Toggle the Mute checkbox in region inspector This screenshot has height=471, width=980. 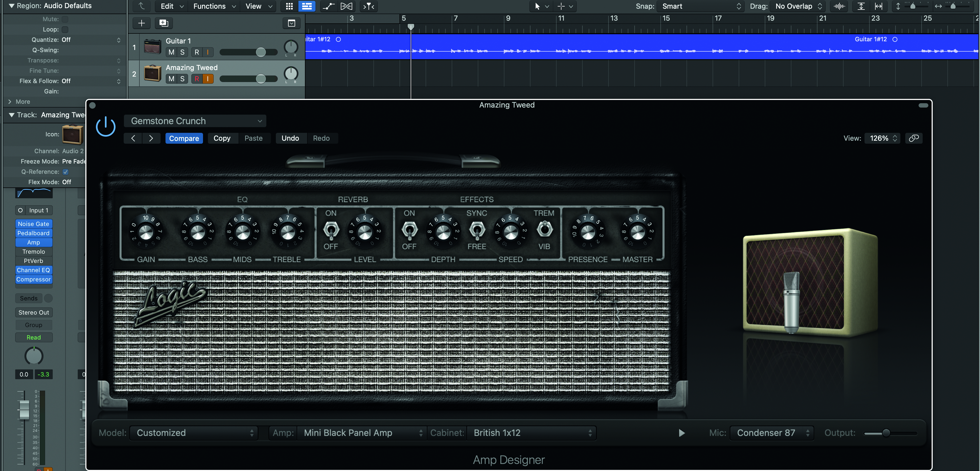coord(65,19)
